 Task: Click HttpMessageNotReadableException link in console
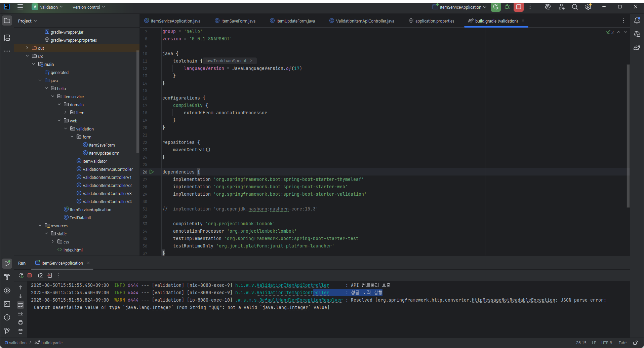point(513,300)
